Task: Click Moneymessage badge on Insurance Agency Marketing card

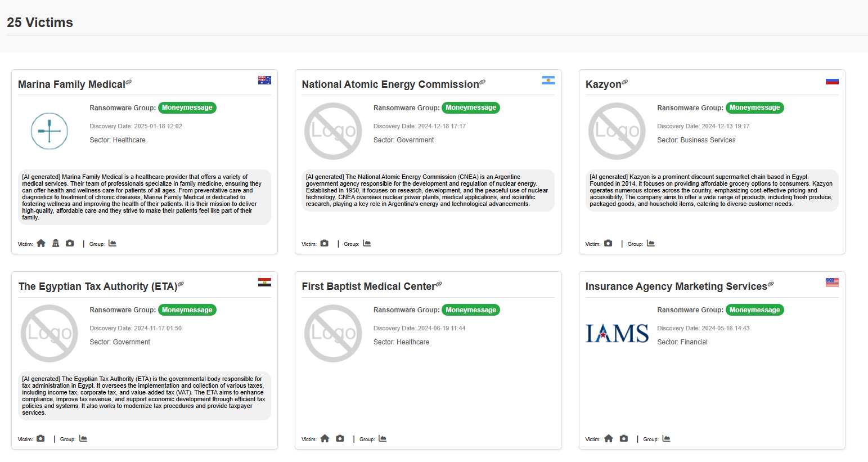Action: tap(755, 310)
